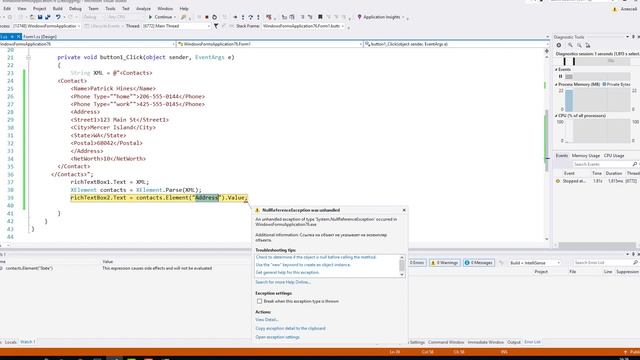640x360 pixels.
Task: Collapse the CPU section in Diagnostic Tools
Action: pos(556,116)
